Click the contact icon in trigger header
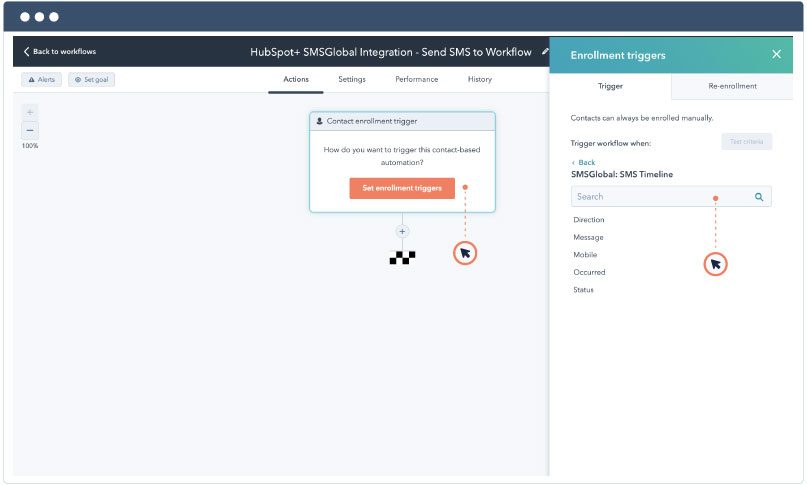This screenshot has height=485, width=807. (320, 122)
